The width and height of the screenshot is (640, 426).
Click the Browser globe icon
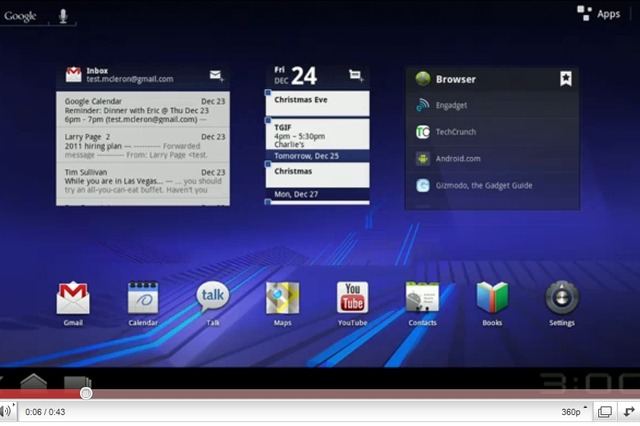(423, 78)
